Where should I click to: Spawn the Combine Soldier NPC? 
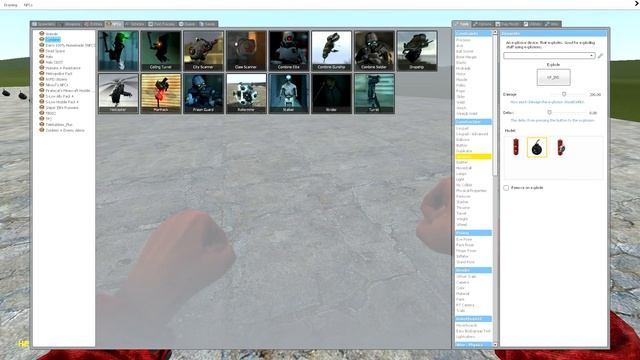[374, 51]
